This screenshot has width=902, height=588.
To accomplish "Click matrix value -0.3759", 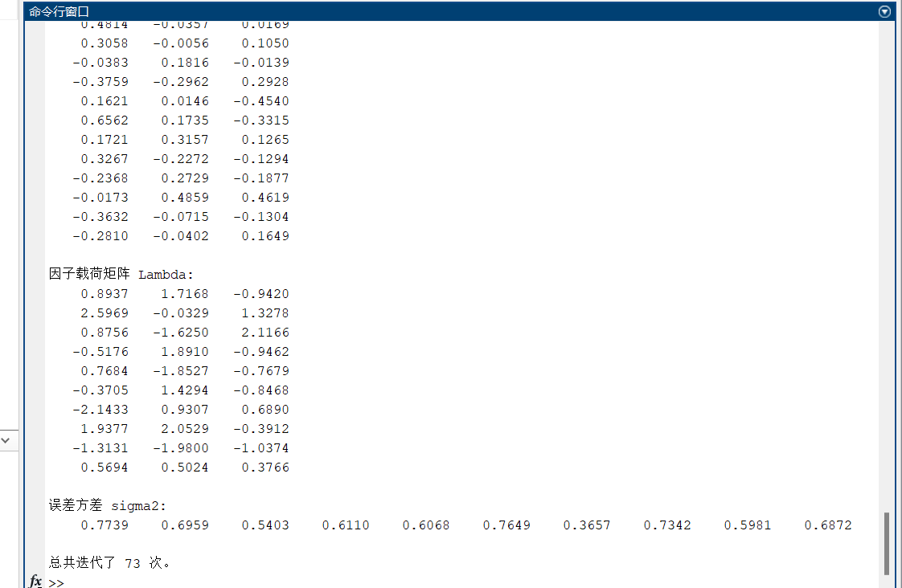I will (x=100, y=82).
